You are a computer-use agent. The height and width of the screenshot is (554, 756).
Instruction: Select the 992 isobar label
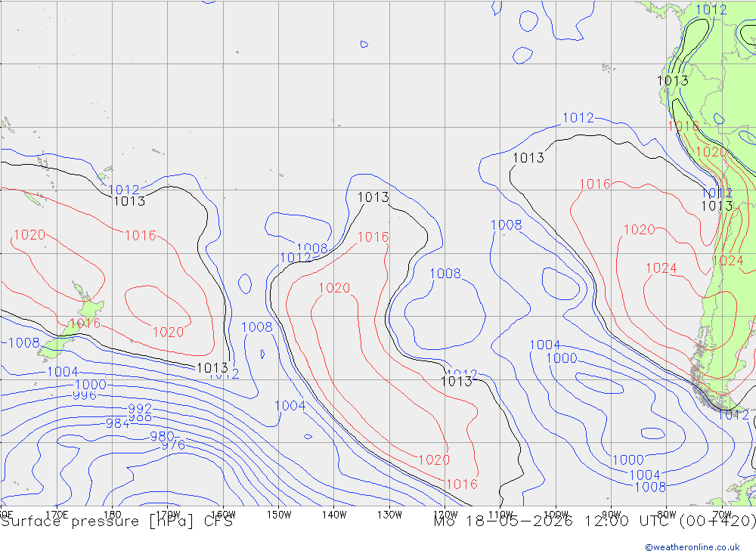(140, 408)
